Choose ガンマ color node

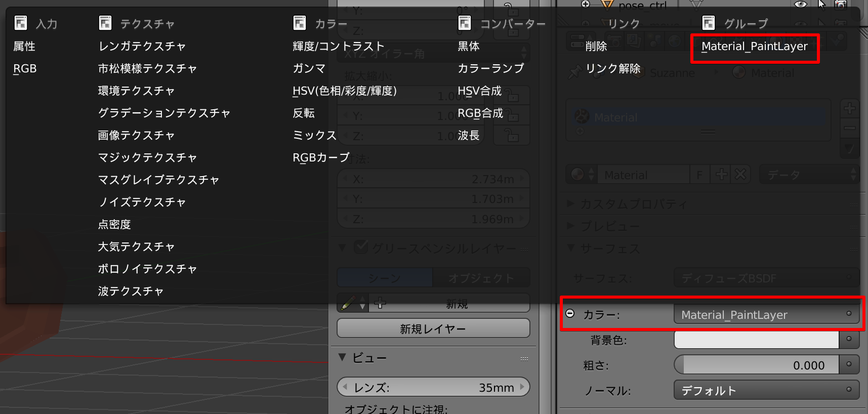309,68
